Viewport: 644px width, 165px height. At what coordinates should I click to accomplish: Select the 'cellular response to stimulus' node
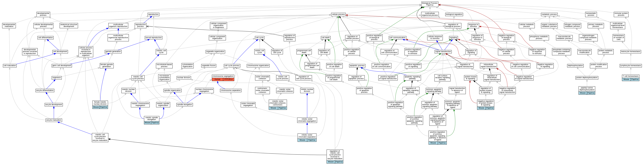coord(435,38)
